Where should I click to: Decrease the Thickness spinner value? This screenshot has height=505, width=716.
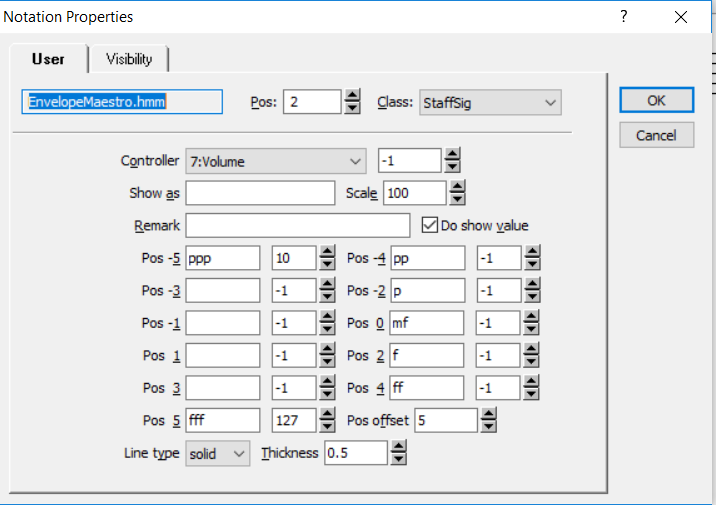click(398, 459)
